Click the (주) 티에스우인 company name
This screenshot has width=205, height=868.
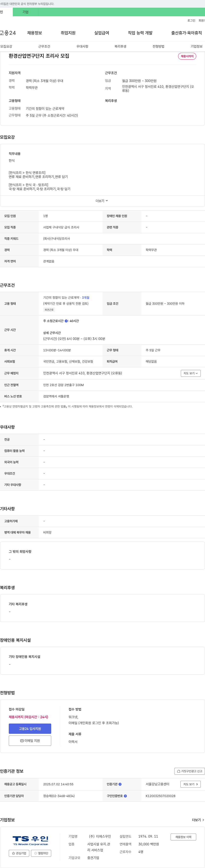click(x=100, y=836)
